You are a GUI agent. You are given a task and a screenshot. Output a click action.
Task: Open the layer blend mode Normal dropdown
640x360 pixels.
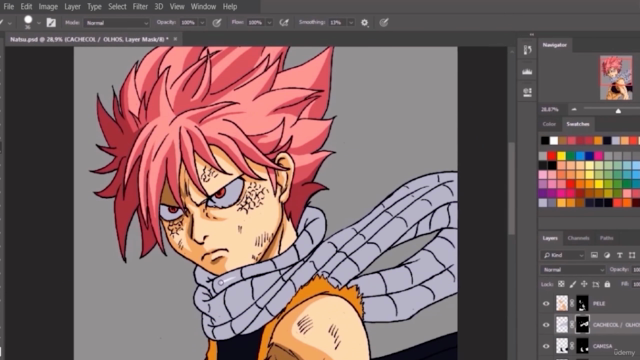tap(573, 270)
